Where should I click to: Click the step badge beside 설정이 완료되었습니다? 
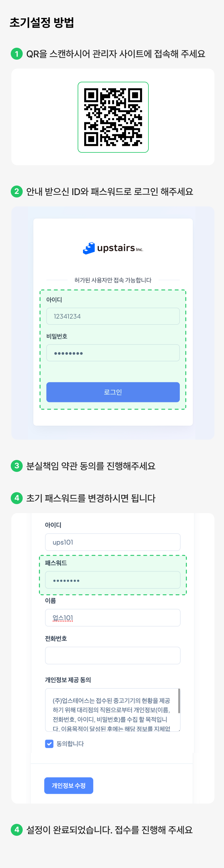coord(16,830)
